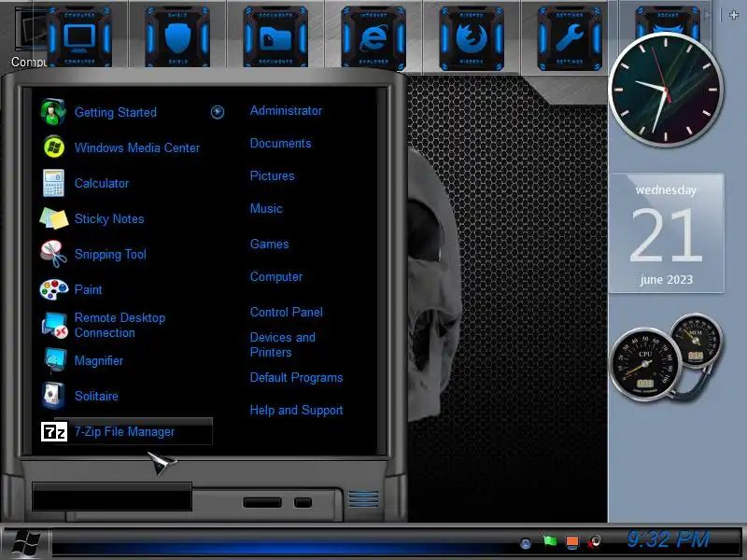Open Calculator from the start menu

[x=102, y=183]
